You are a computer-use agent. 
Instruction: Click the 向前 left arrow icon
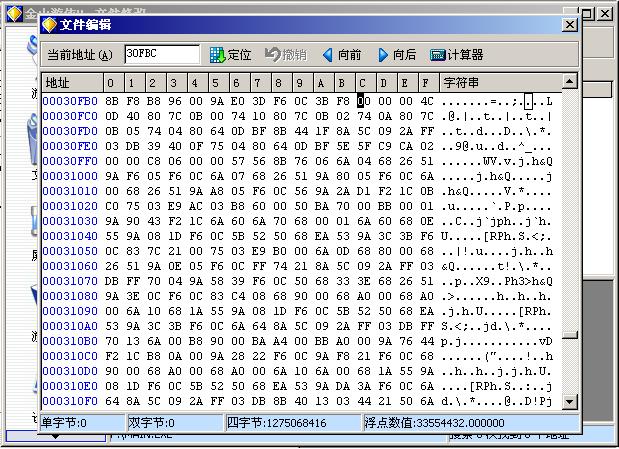[x=327, y=55]
